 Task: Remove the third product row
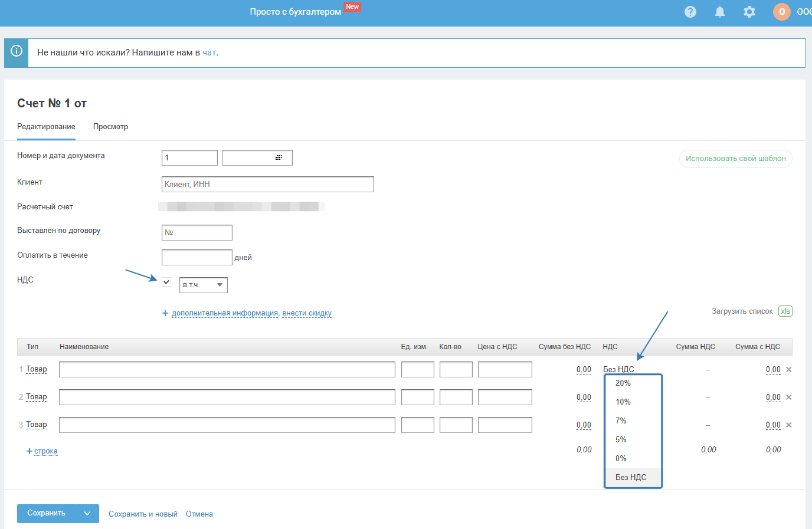(789, 425)
